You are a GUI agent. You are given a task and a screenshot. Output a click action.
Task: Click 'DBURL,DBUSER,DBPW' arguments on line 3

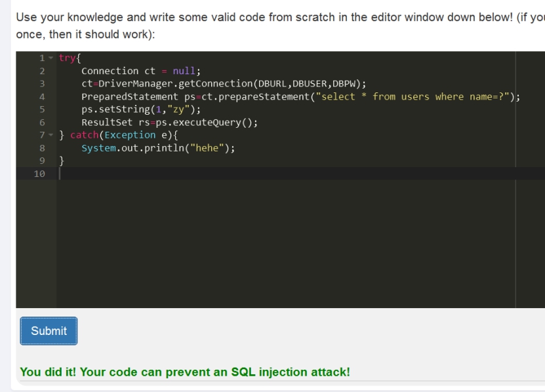pos(307,84)
